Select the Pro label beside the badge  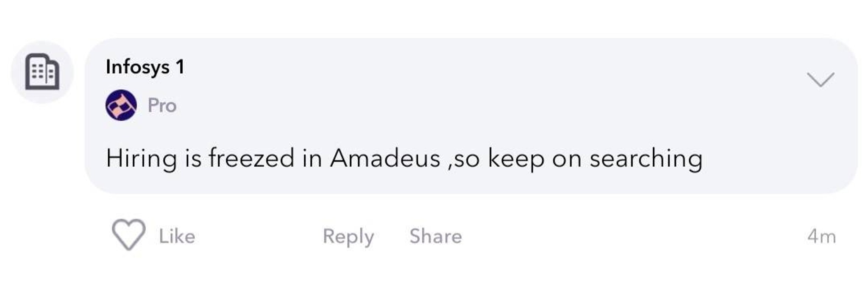point(162,106)
